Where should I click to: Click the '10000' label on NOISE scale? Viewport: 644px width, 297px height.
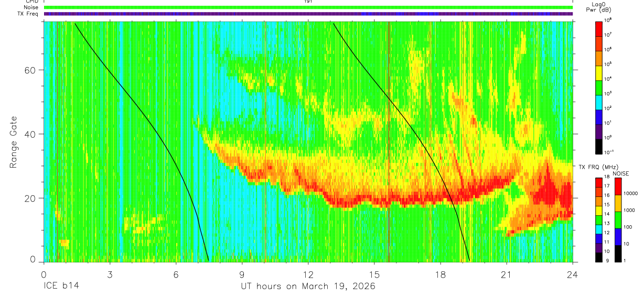(632, 194)
